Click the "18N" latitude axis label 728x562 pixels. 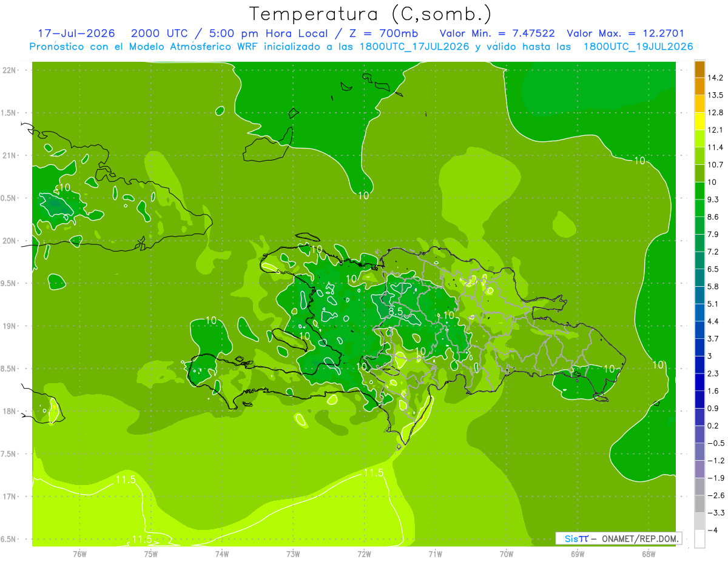click(x=10, y=411)
